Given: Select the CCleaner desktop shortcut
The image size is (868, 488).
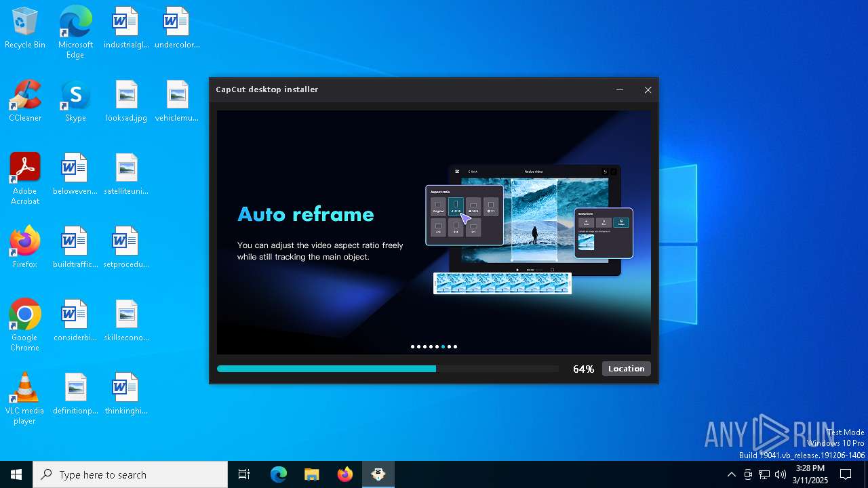Looking at the screenshot, I should tap(25, 101).
